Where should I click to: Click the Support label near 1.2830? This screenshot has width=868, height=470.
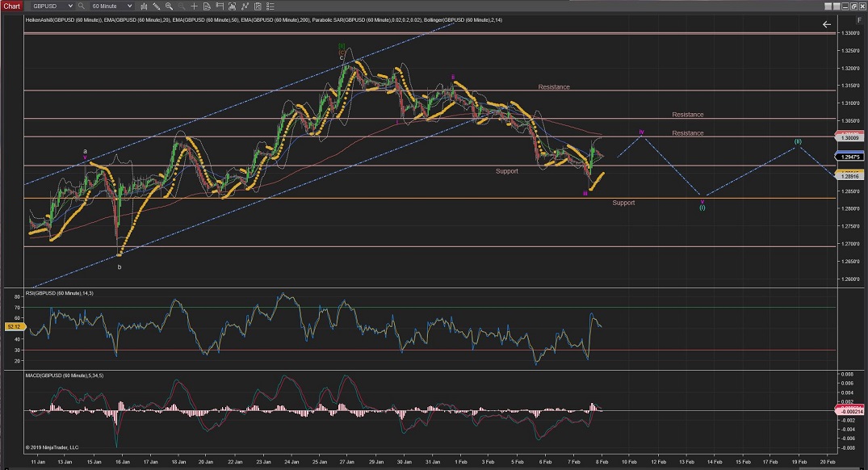point(623,203)
